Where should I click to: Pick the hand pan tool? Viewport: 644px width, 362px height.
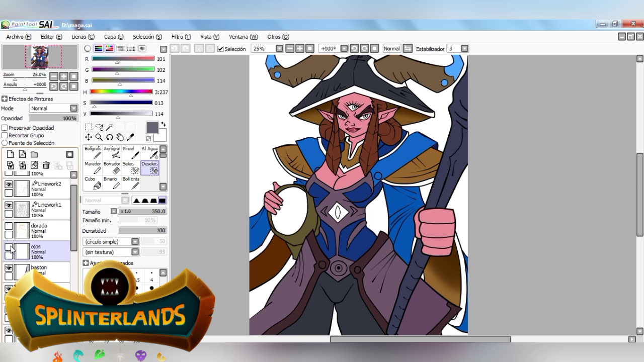point(120,137)
